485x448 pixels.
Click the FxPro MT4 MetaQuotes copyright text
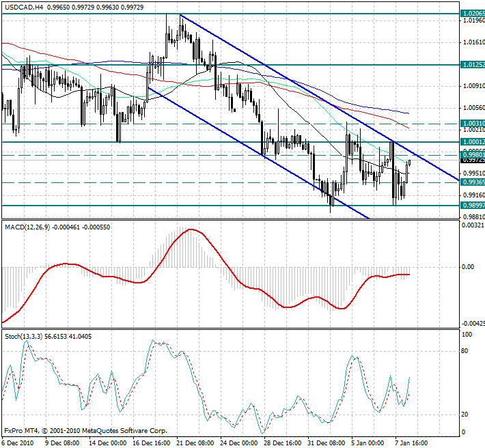(85, 430)
